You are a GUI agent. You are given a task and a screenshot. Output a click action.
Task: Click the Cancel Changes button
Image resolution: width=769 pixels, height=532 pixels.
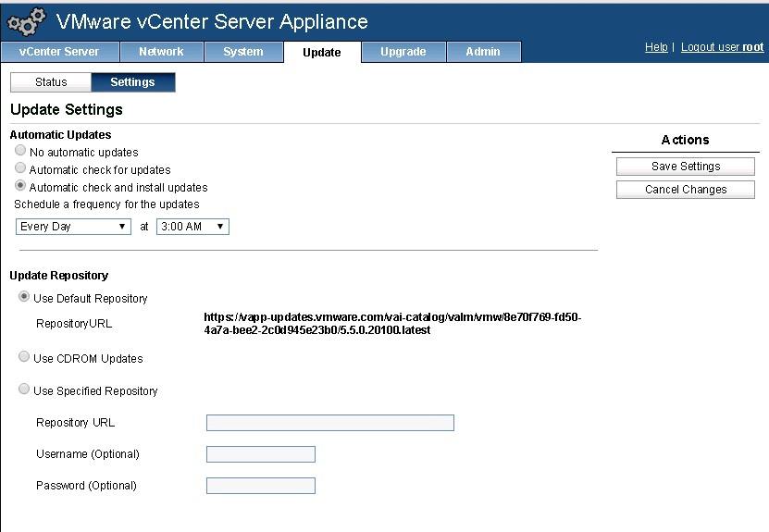685,190
